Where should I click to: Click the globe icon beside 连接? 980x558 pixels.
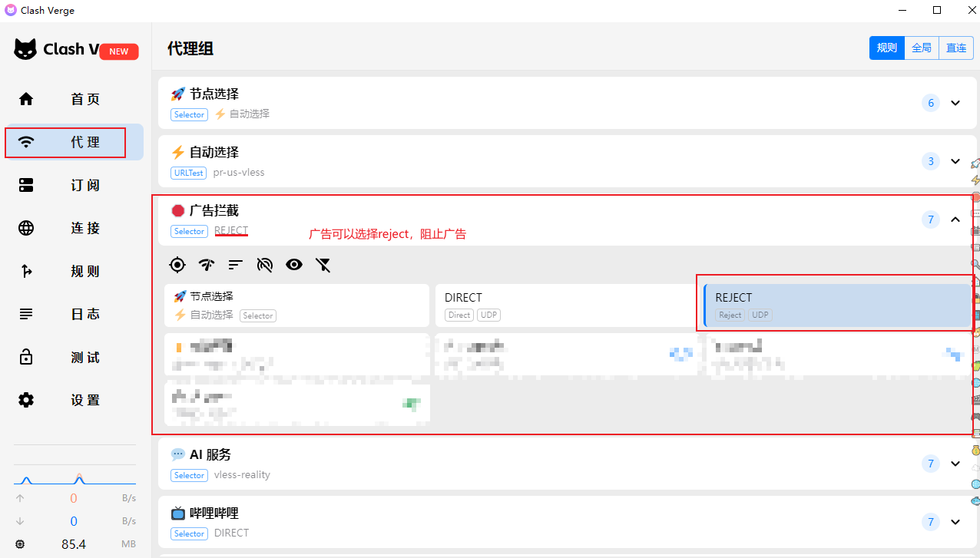point(26,228)
